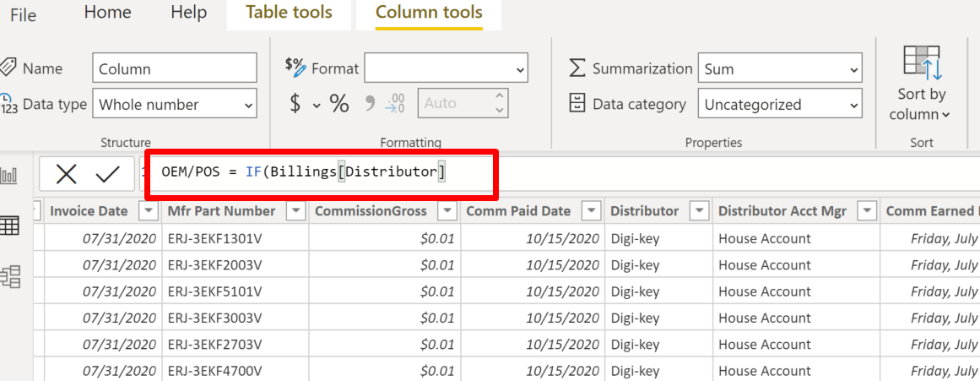Expand the currency symbol dropdown arrow
The height and width of the screenshot is (381, 980).
point(317,105)
